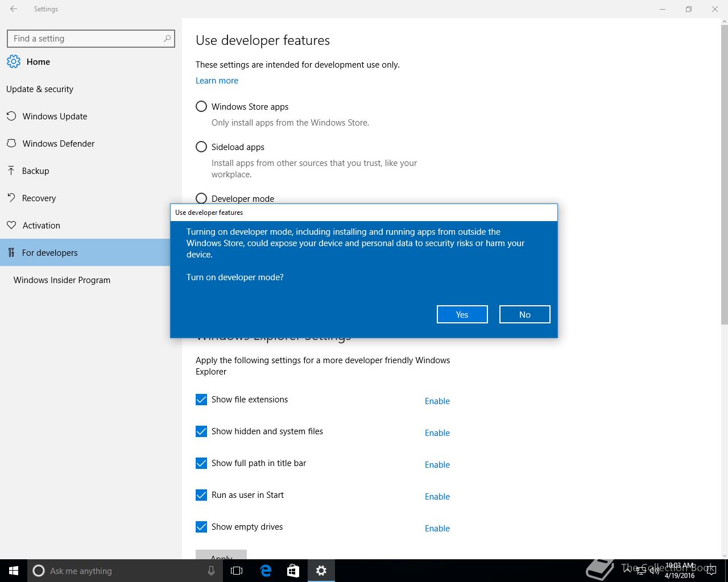Uncheck Run as user in Start
The image size is (728, 582).
[x=201, y=495]
